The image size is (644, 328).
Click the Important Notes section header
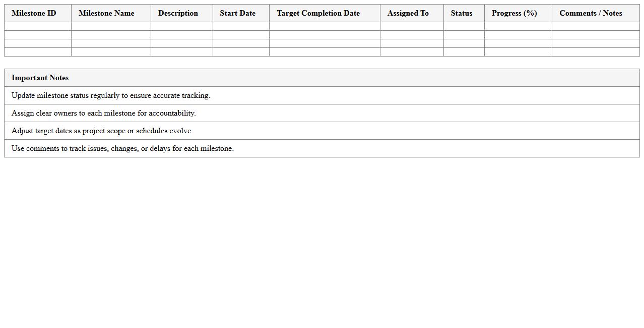[40, 78]
